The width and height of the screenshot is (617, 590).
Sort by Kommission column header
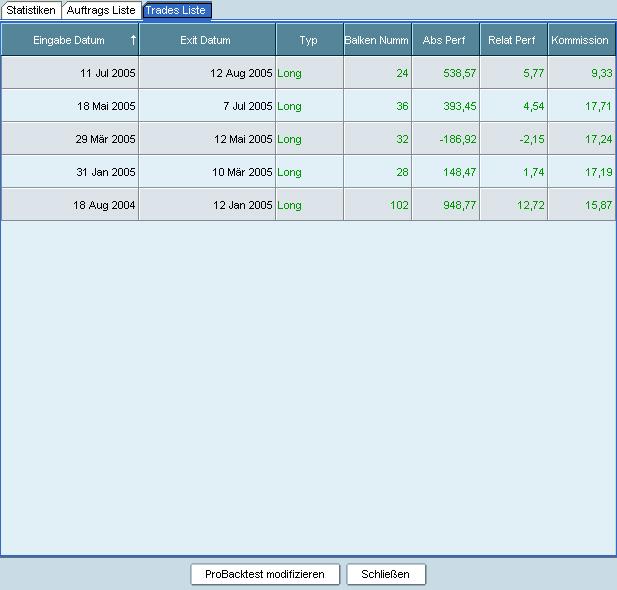click(582, 40)
